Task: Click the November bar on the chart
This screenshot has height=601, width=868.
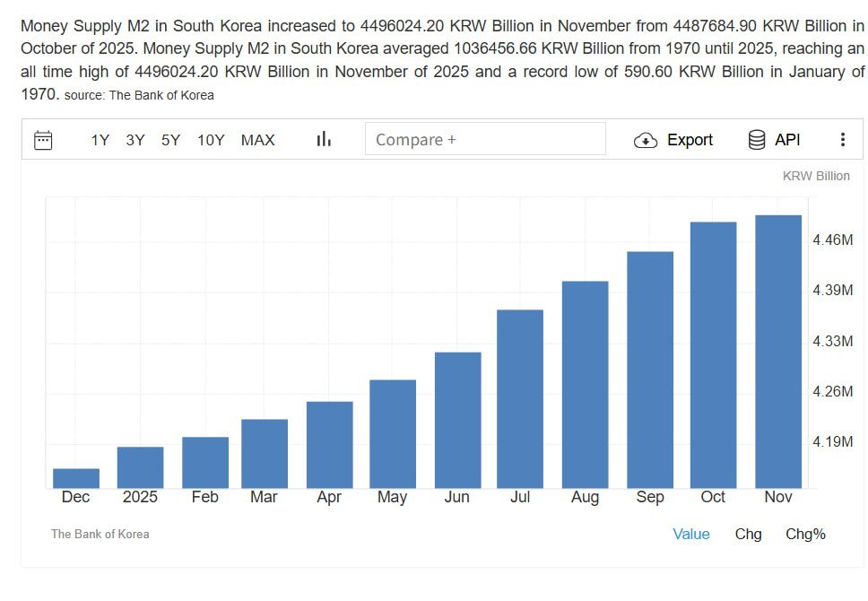Action: [778, 350]
